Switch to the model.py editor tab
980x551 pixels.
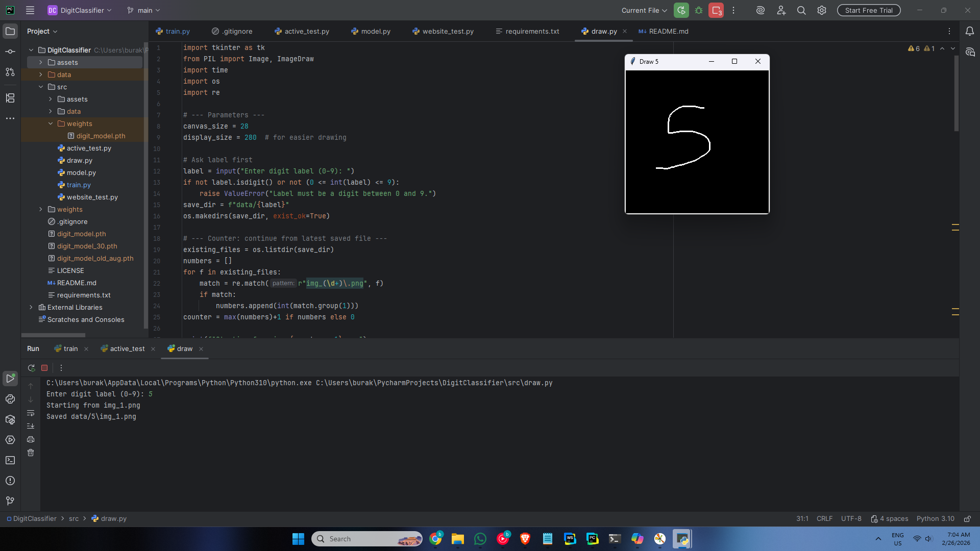pos(371,31)
